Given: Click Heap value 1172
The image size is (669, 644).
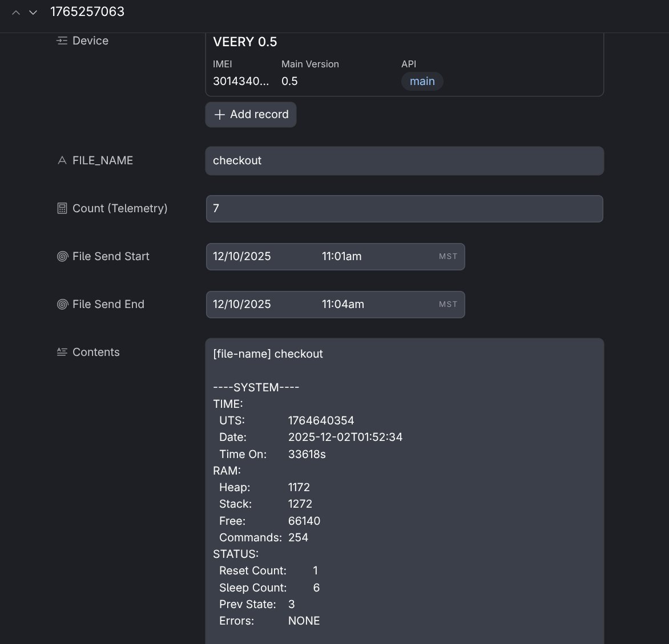Looking at the screenshot, I should pyautogui.click(x=299, y=487).
